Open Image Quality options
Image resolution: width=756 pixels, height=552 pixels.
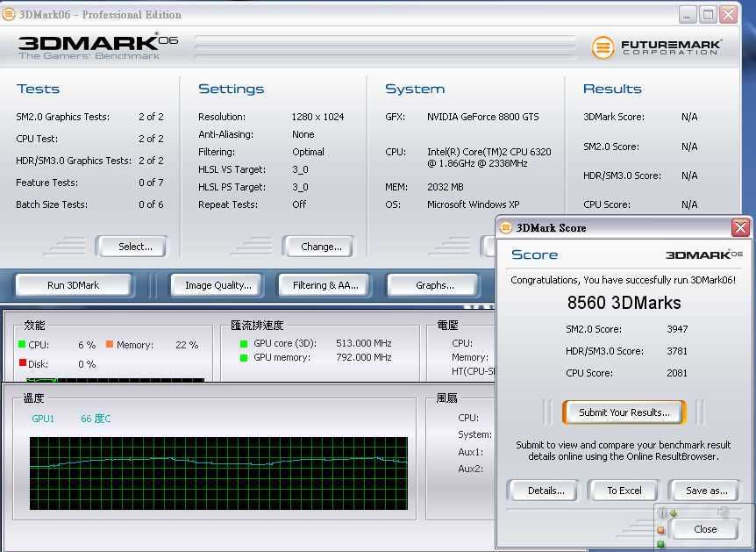click(x=218, y=285)
